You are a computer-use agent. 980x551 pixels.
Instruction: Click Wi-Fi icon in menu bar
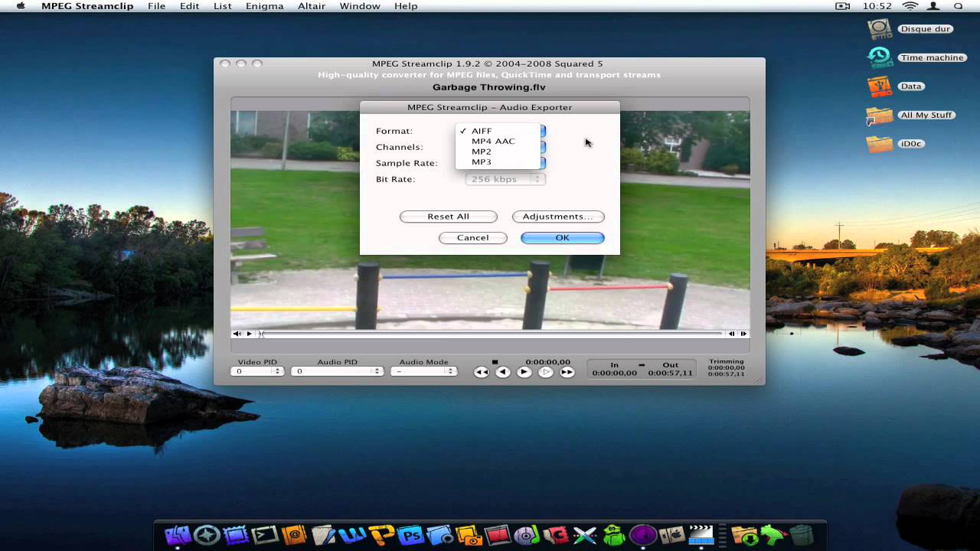(910, 6)
